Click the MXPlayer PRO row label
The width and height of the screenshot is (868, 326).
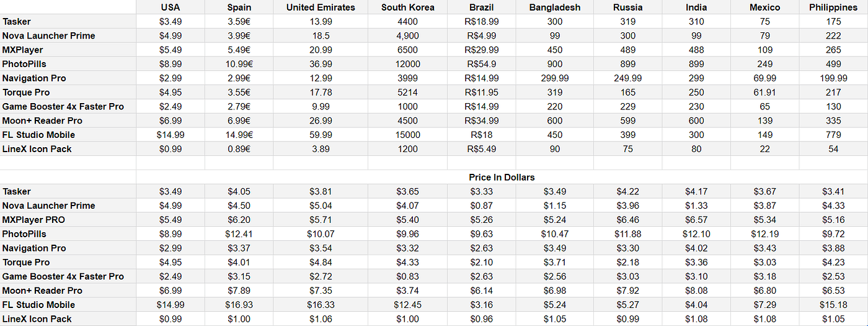(33, 220)
